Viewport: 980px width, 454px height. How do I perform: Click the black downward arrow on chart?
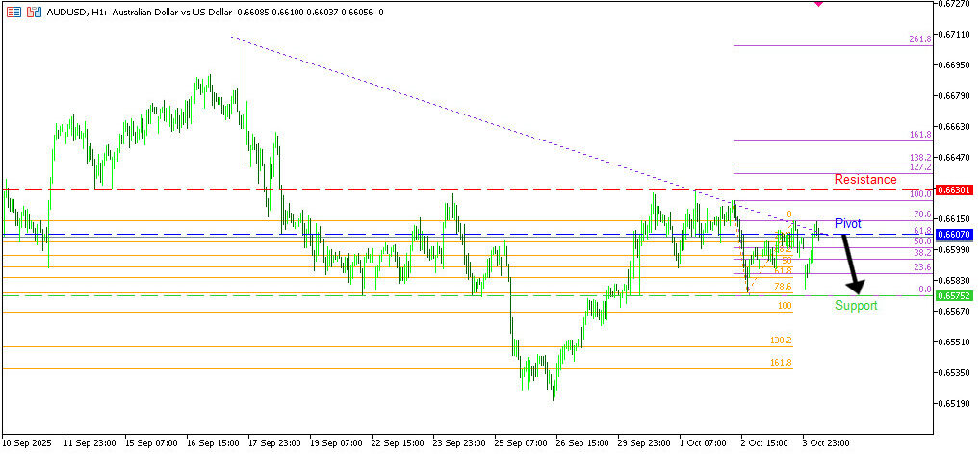[x=851, y=263]
